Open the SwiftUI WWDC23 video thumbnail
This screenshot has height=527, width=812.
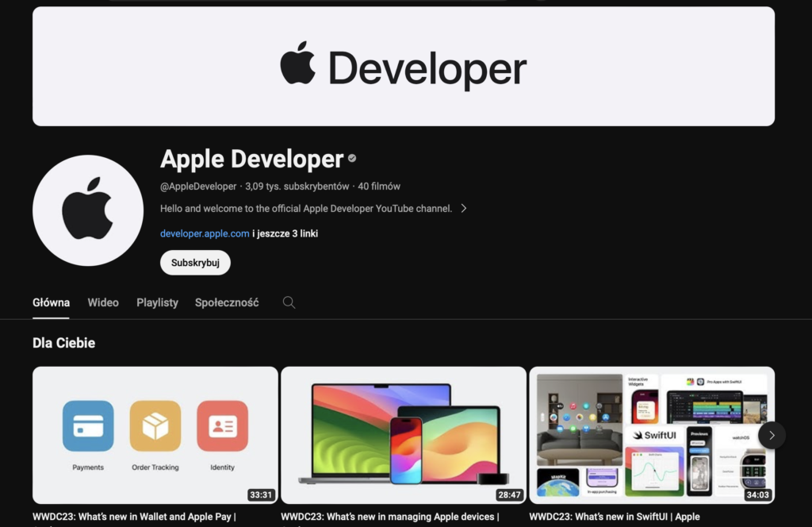653,435
